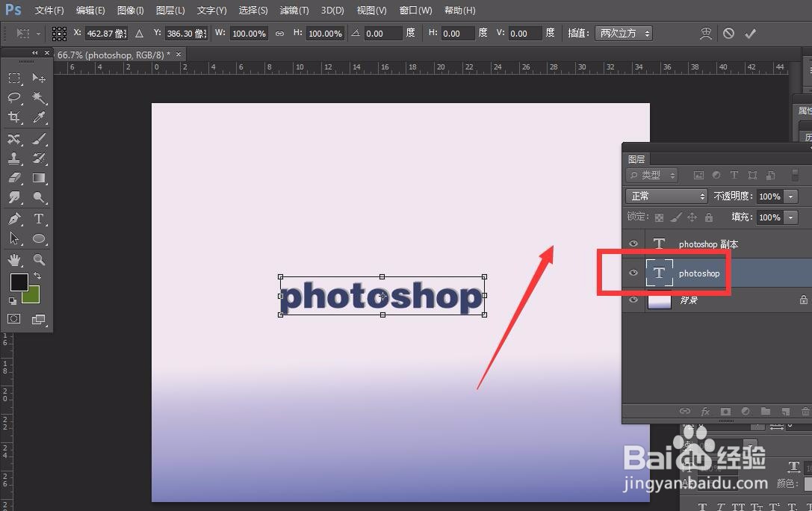Link layers button

tap(685, 411)
